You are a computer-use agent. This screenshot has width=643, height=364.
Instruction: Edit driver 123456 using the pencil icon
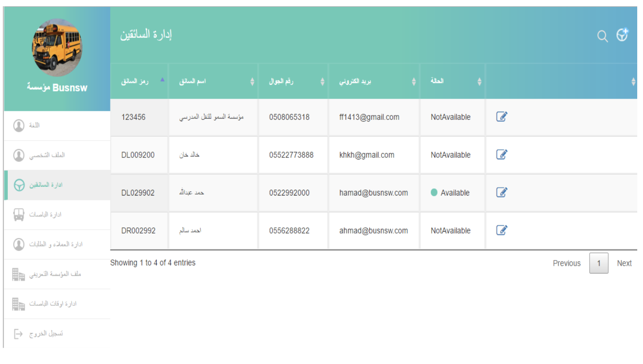click(x=502, y=117)
